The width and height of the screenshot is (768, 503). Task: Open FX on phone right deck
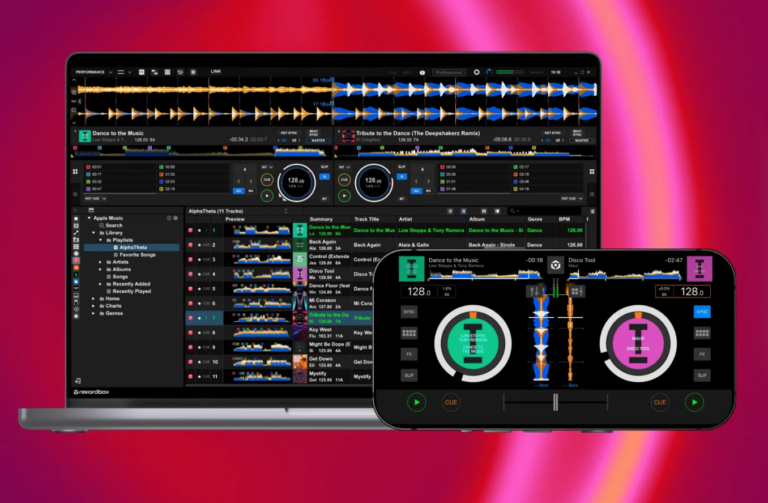point(702,354)
